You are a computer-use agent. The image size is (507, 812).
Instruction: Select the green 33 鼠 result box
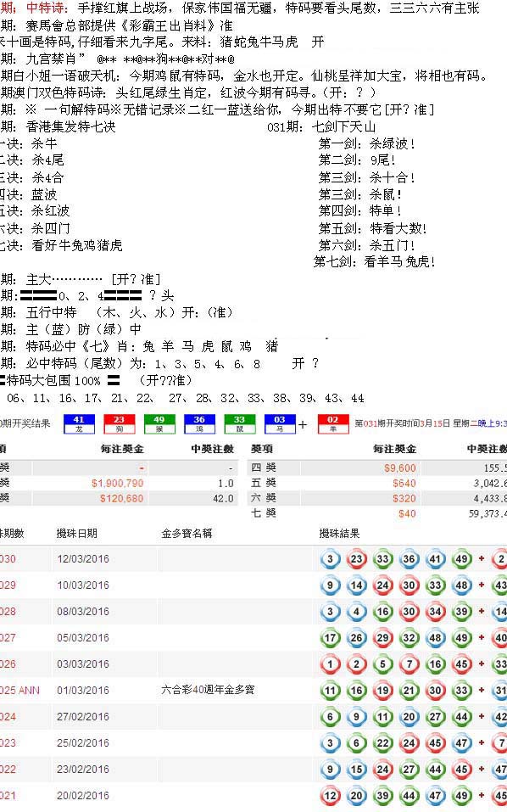point(240,423)
